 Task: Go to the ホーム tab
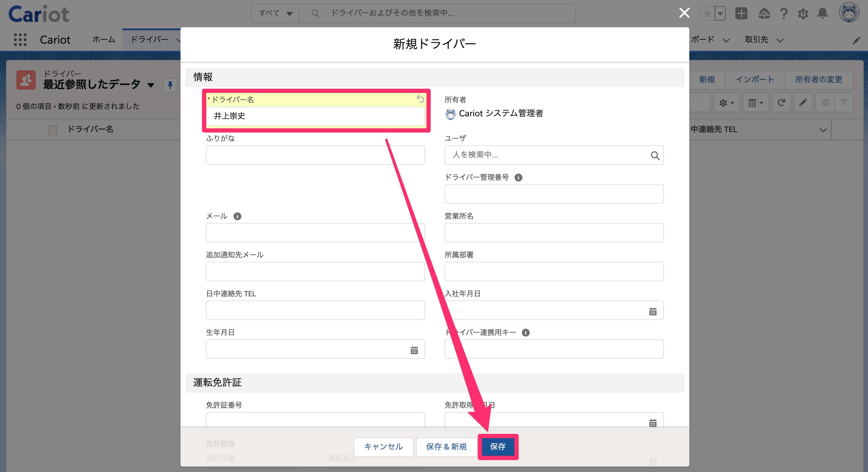(x=104, y=40)
